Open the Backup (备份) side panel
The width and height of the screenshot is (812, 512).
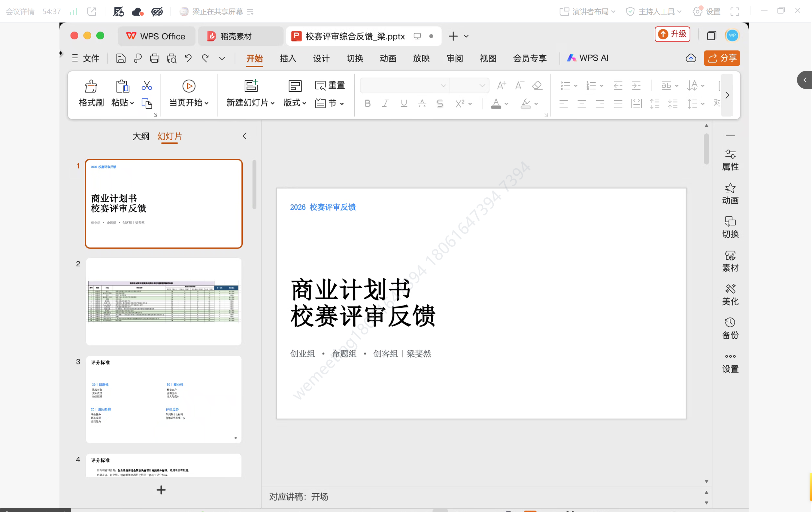pyautogui.click(x=730, y=329)
